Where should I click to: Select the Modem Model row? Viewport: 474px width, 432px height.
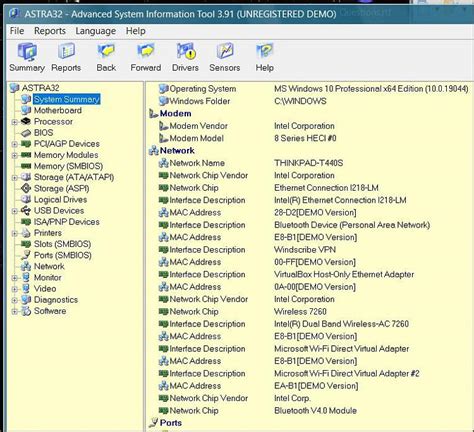(x=247, y=138)
